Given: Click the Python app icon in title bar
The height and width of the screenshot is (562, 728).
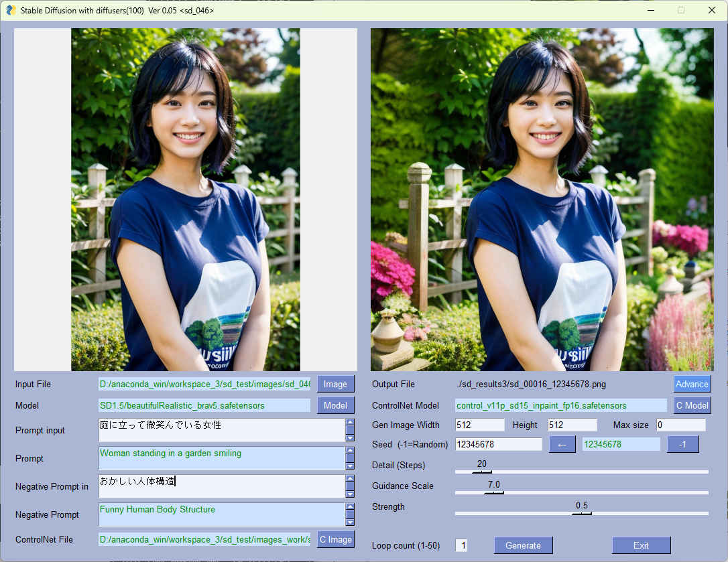Looking at the screenshot, I should coord(11,10).
